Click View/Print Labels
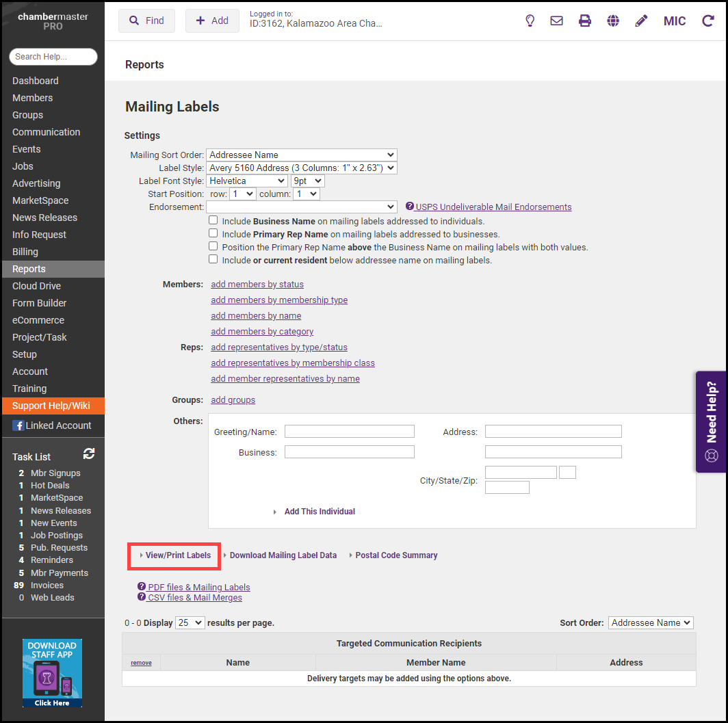728x723 pixels. pyautogui.click(x=177, y=555)
